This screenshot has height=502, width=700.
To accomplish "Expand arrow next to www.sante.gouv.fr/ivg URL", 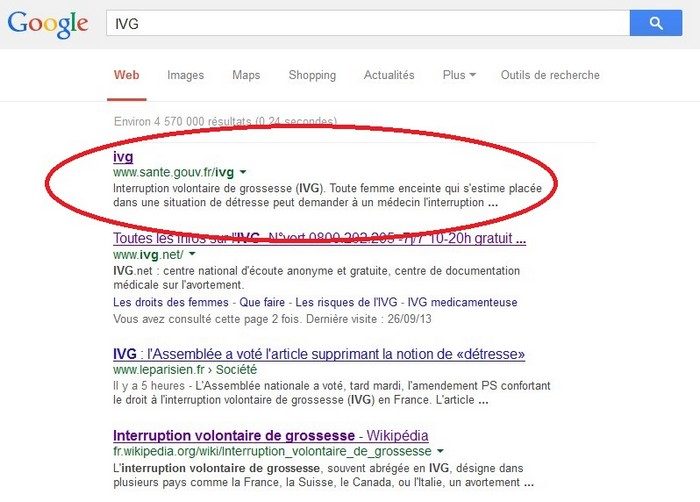I will click(x=243, y=173).
